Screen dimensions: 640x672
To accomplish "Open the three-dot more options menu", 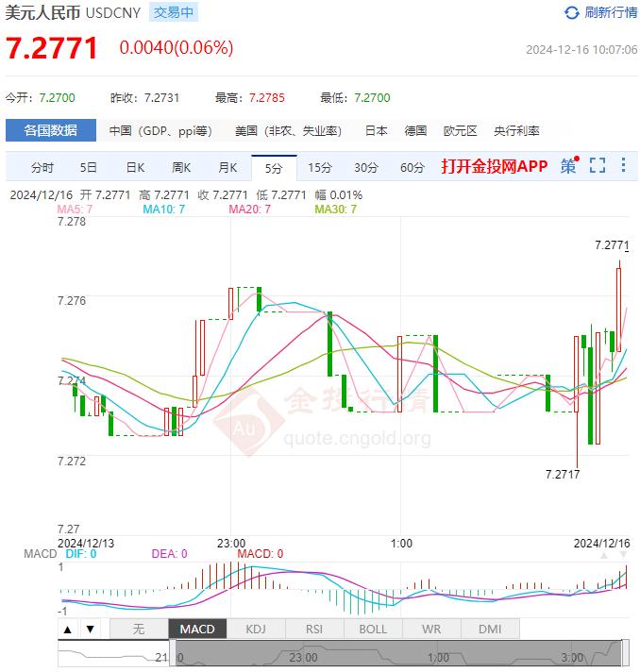I will tap(623, 165).
